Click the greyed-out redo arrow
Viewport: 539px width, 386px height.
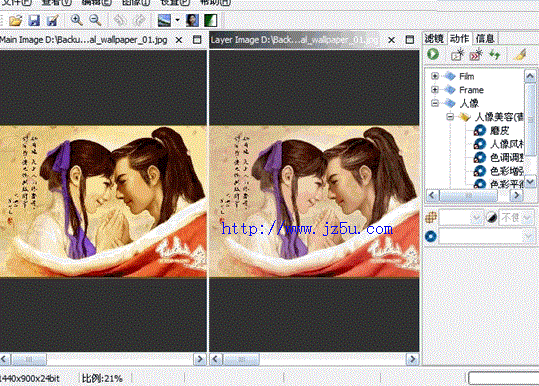click(x=139, y=21)
